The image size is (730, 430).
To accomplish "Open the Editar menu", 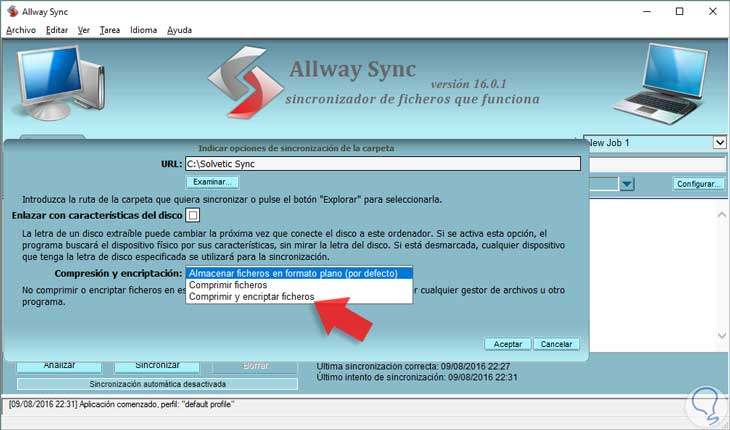I will pos(57,30).
